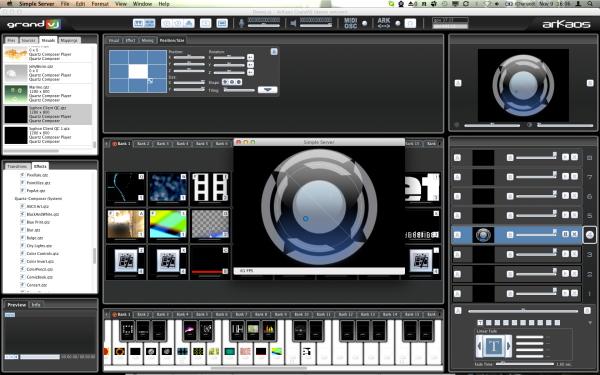This screenshot has height=375, width=600.
Task: Click the Fade Time slider
Action: pyautogui.click(x=524, y=364)
